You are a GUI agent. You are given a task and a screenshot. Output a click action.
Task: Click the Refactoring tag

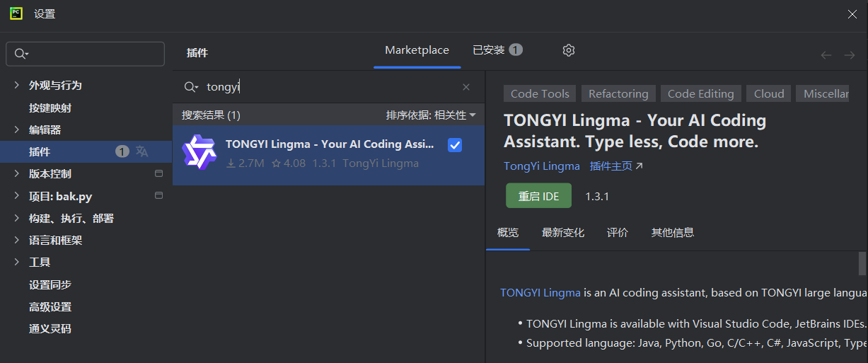pos(618,93)
